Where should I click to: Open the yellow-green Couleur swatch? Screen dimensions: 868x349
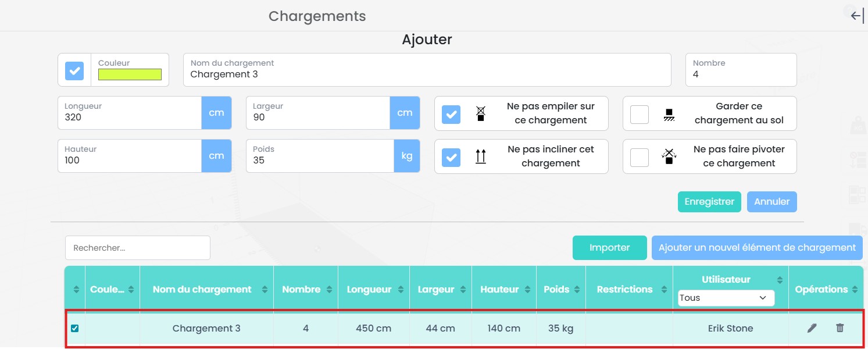130,74
